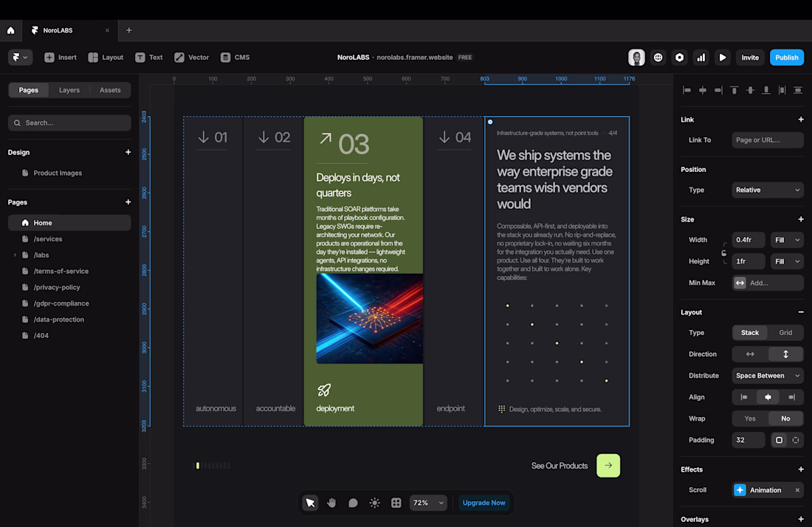Add a new Design page
This screenshot has height=527, width=812.
point(128,152)
